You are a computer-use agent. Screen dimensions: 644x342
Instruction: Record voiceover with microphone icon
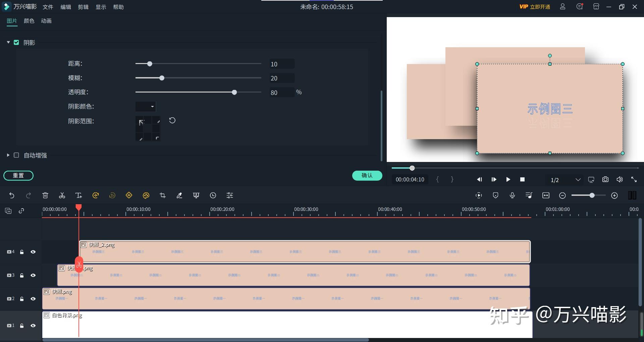(512, 195)
